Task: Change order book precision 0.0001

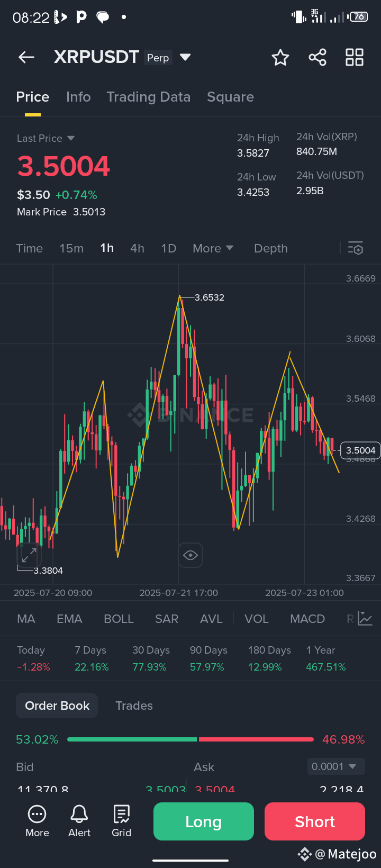Action: point(336,766)
